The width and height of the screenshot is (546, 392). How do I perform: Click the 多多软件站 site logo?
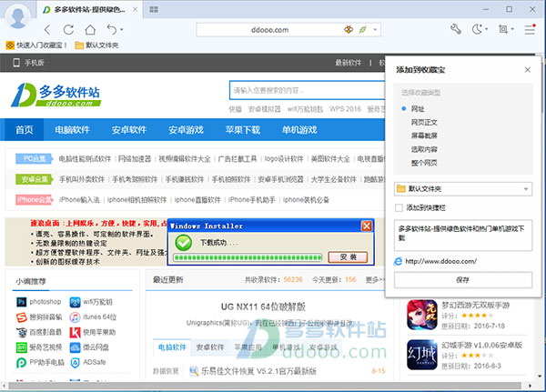click(x=56, y=95)
